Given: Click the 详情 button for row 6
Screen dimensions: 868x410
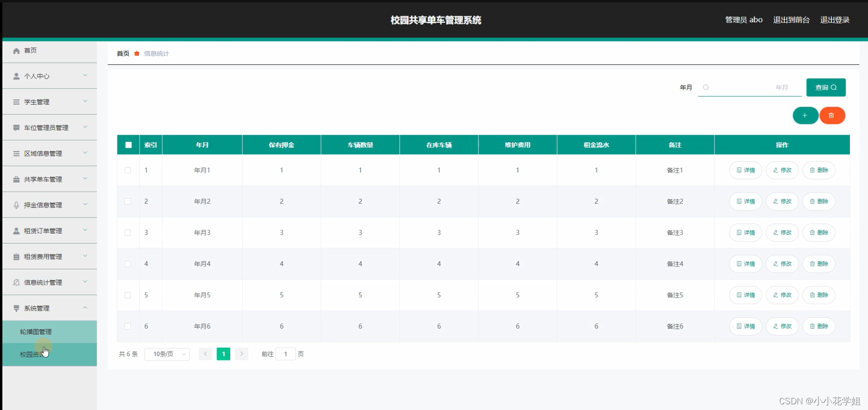Looking at the screenshot, I should coord(746,326).
